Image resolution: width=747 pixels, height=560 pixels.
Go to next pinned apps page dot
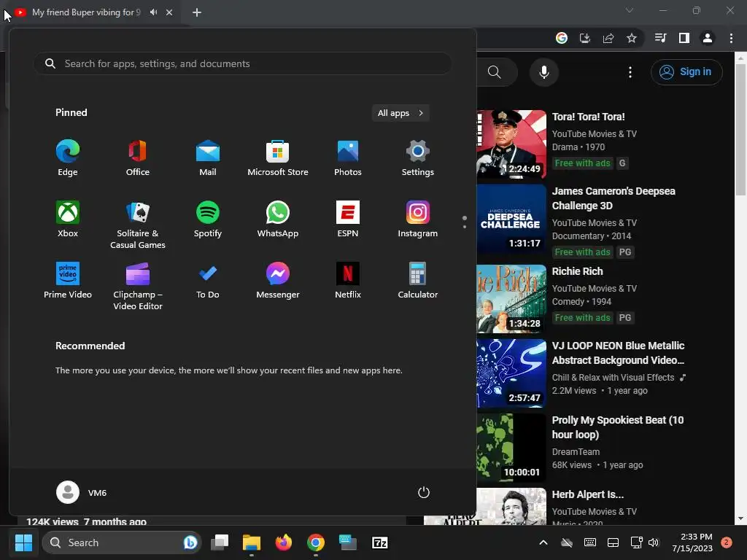tap(465, 227)
